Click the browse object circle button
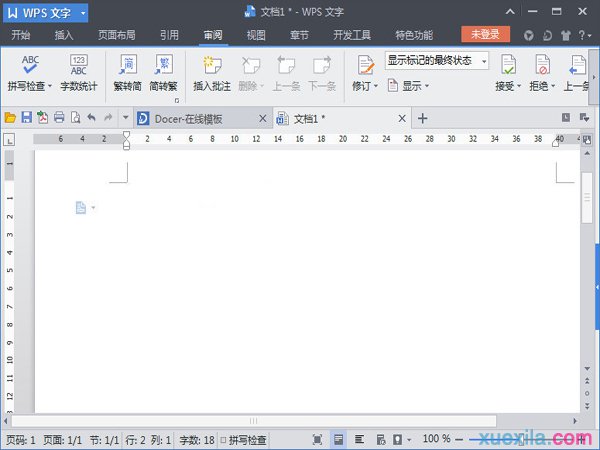This screenshot has width=600, height=450. pyautogui.click(x=587, y=393)
